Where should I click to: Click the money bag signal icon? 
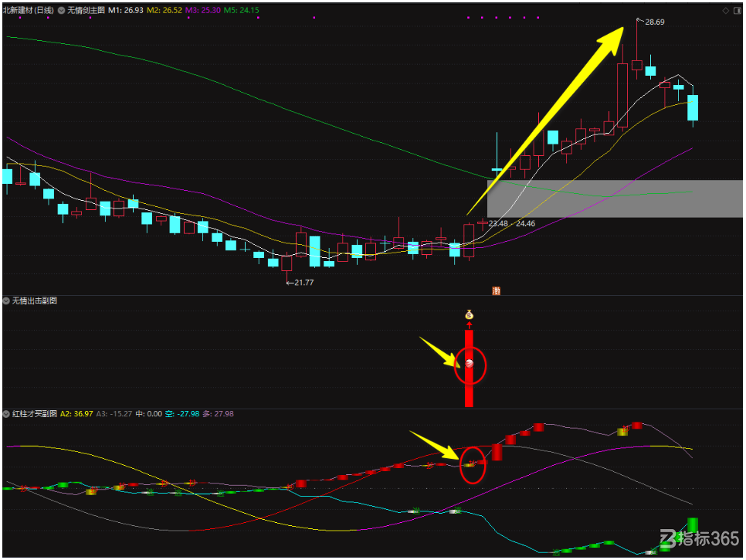click(469, 314)
